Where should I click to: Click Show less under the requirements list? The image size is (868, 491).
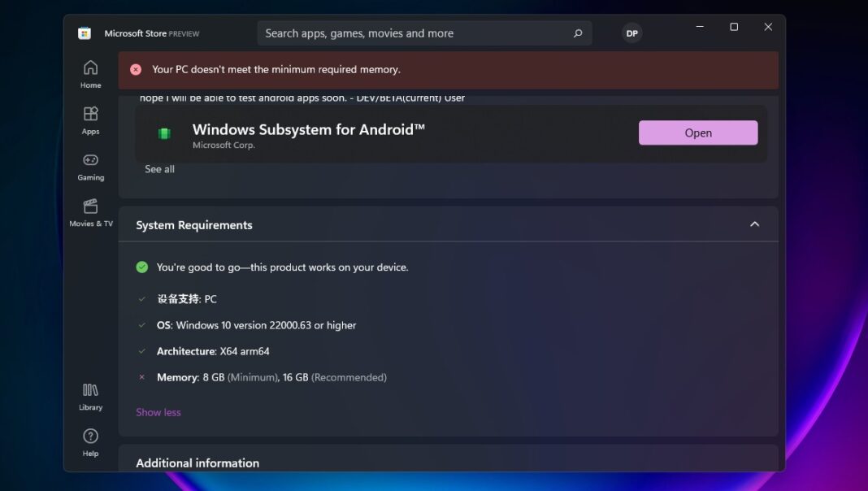[158, 412]
